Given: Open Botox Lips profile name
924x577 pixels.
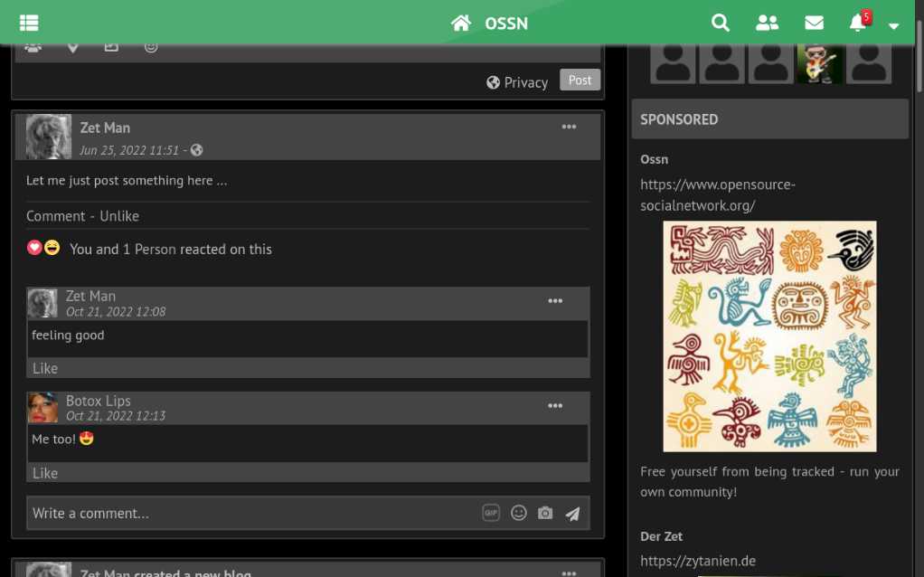Looking at the screenshot, I should tap(98, 401).
